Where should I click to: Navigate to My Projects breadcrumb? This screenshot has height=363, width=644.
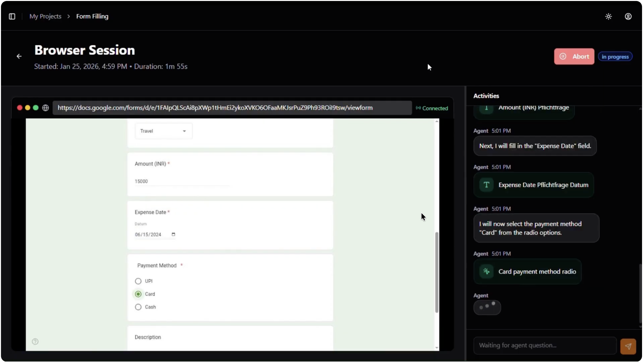click(45, 16)
